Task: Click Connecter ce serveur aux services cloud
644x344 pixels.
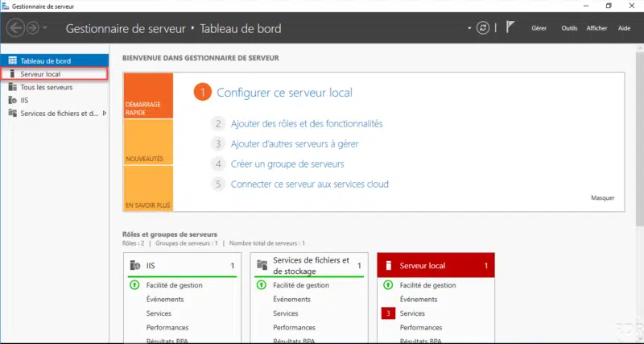Action: click(x=310, y=184)
